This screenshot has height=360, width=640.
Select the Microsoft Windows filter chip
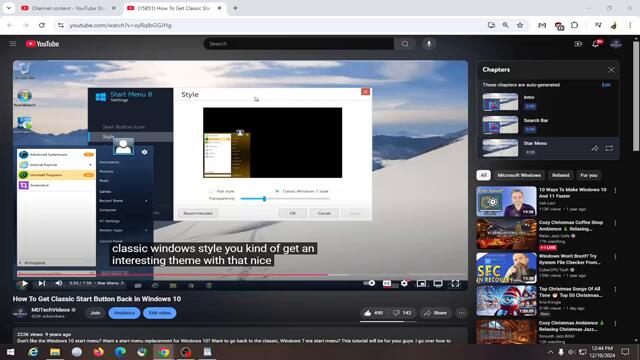519,175
